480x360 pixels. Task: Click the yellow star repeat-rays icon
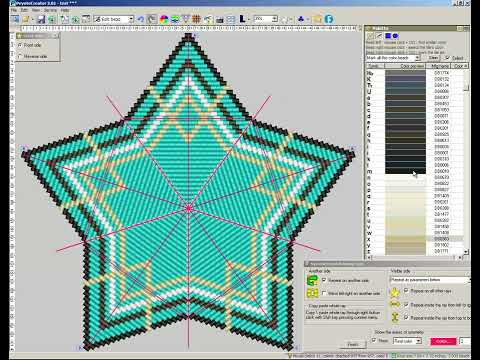click(x=395, y=292)
